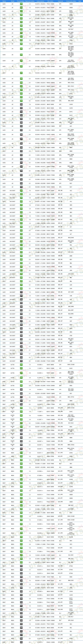Click petrol fuel icon in A3 BDB, BMJ, BUB row
The image size is (83, 644).
(21, 97)
